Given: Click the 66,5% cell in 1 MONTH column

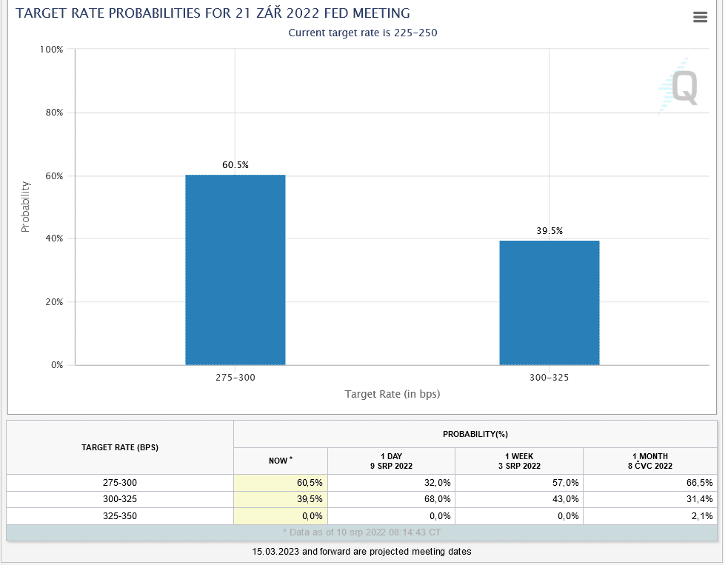Looking at the screenshot, I should tap(652, 482).
